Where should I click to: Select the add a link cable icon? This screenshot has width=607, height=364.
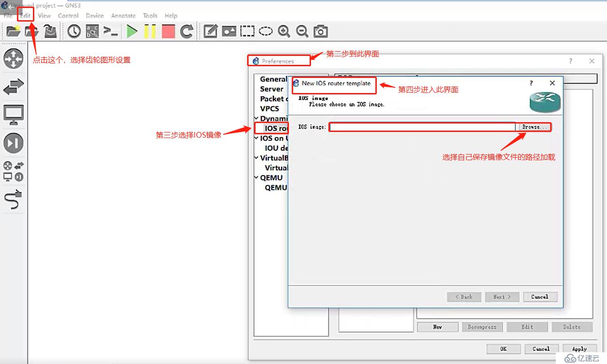[x=13, y=200]
